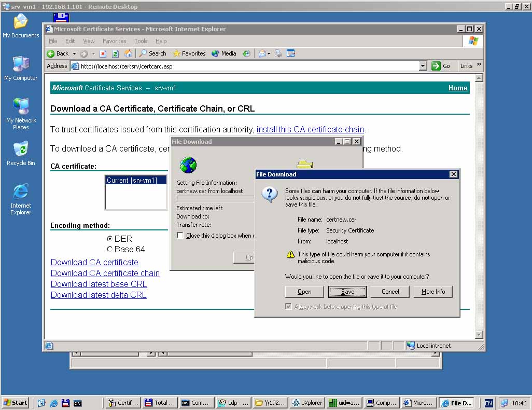Click the History icon in IE toolbar
532x410 pixels.
click(x=247, y=53)
